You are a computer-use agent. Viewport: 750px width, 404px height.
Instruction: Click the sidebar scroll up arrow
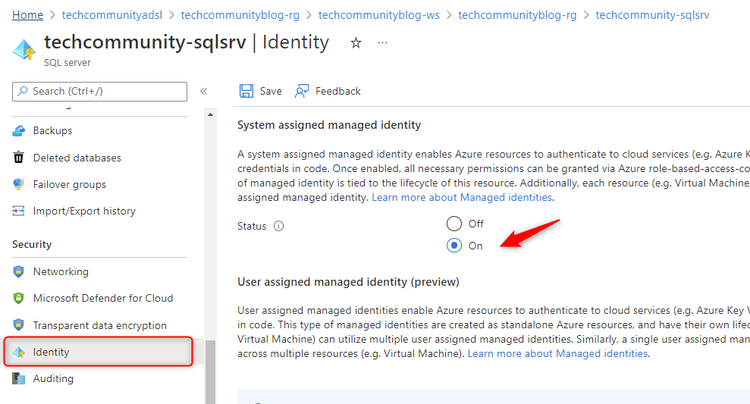(210, 115)
